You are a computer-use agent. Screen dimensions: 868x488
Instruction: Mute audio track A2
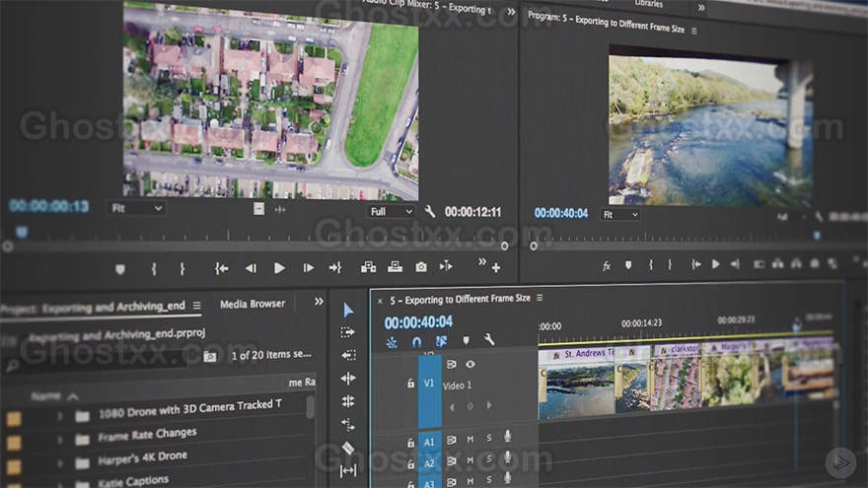[x=470, y=460]
